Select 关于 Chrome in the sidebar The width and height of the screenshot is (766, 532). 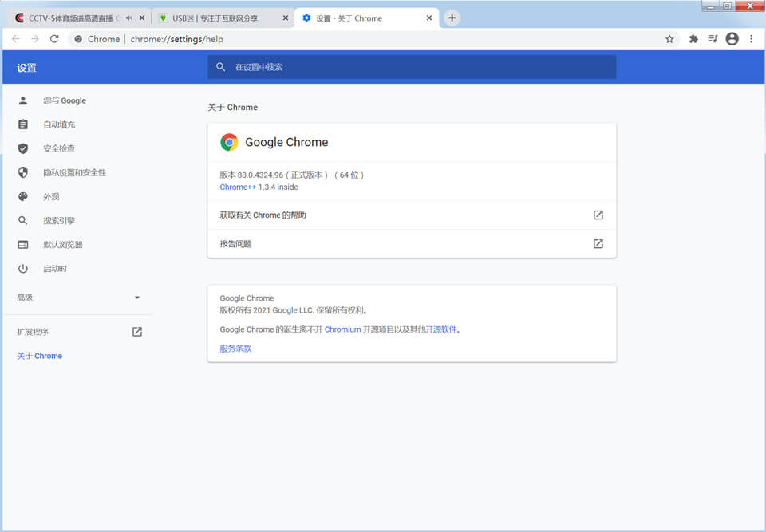(x=40, y=356)
